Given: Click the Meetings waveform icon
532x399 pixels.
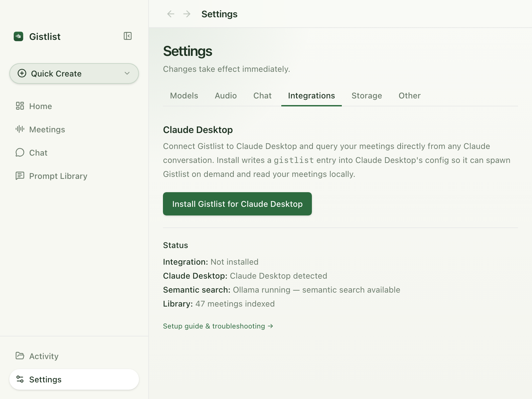Looking at the screenshot, I should (x=20, y=129).
